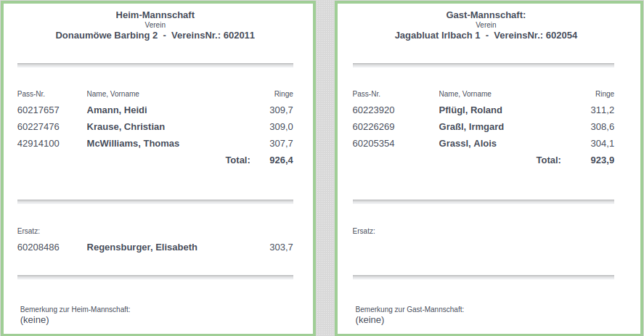The height and width of the screenshot is (336, 644).
Task: Click the guest team total 923,9
Action: tap(602, 160)
